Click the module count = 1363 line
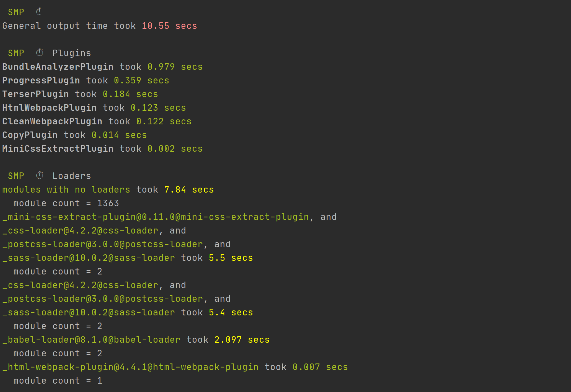 point(66,203)
